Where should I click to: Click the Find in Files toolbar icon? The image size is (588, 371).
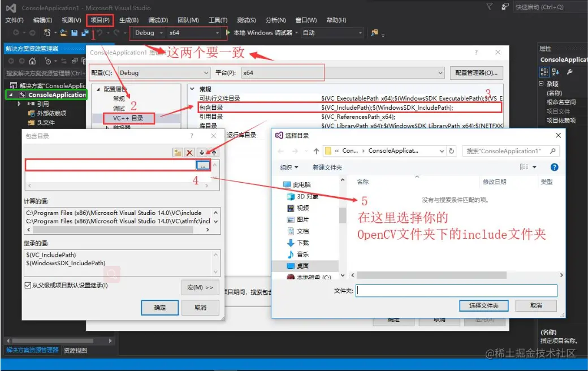(374, 33)
